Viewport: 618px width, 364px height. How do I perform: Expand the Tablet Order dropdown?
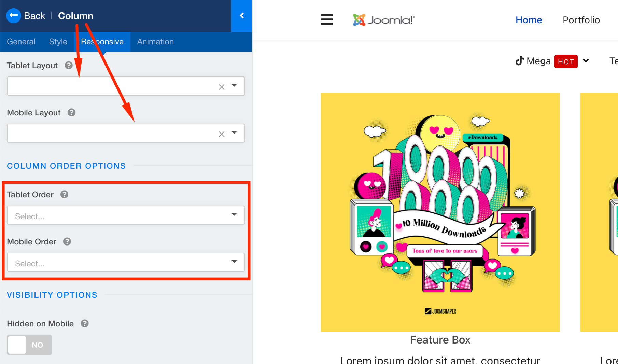126,215
